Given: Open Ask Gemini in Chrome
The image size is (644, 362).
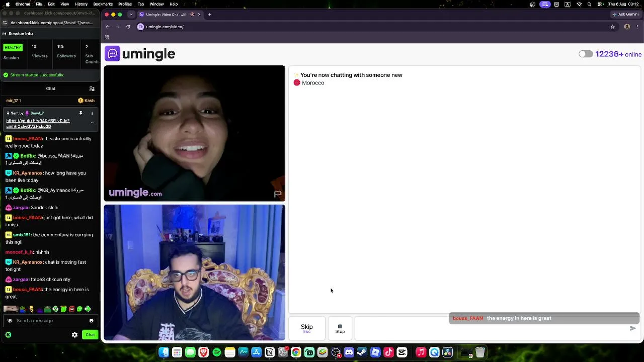Looking at the screenshot, I should [625, 15].
